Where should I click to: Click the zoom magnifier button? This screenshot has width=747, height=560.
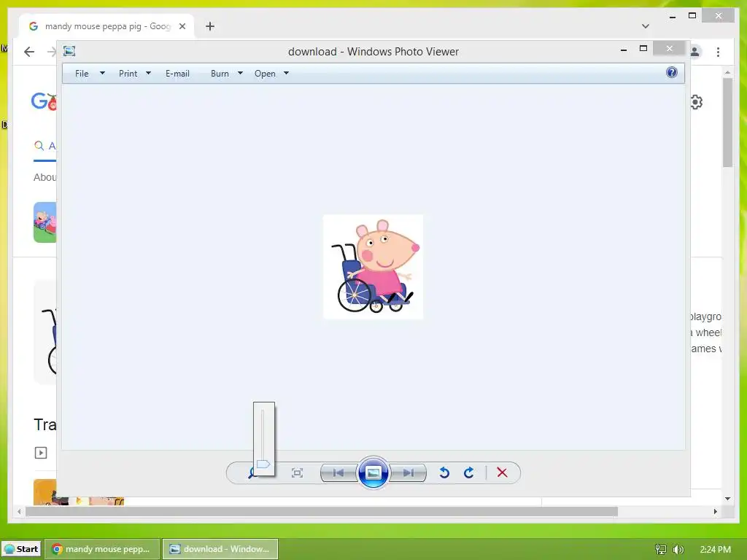coord(252,473)
